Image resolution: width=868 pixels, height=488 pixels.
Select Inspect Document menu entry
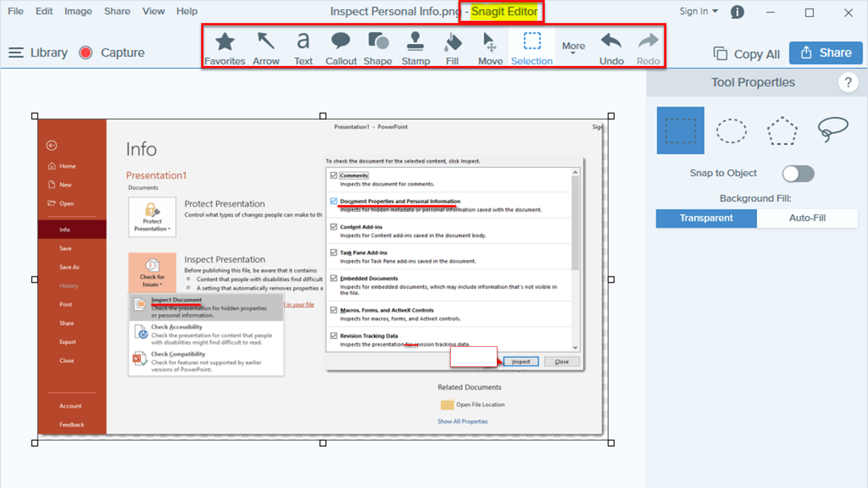pyautogui.click(x=207, y=307)
